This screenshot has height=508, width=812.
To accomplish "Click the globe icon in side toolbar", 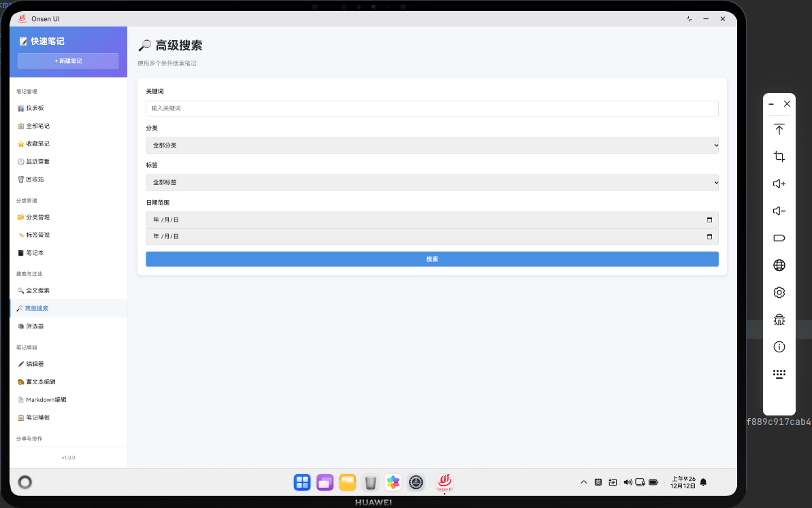I will point(779,265).
